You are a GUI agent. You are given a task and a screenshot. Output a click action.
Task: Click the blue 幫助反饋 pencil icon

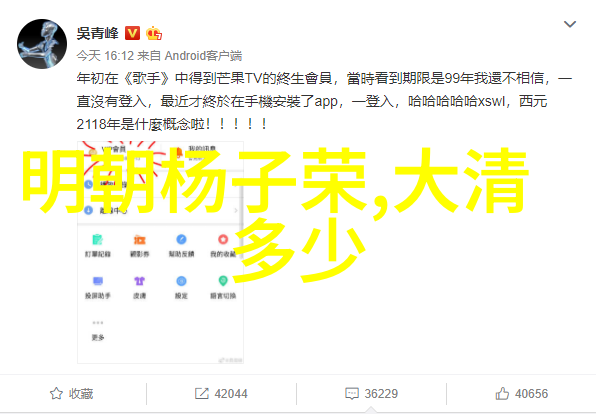click(181, 239)
